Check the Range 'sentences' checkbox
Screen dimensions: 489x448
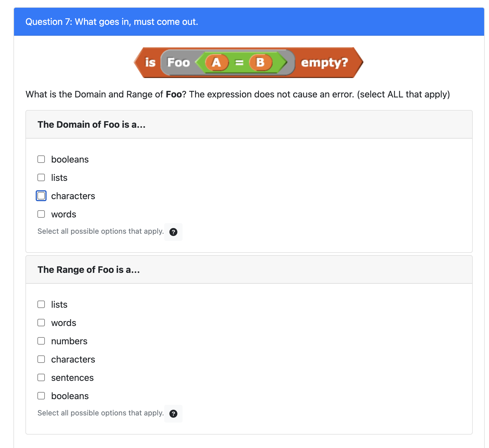tap(41, 377)
